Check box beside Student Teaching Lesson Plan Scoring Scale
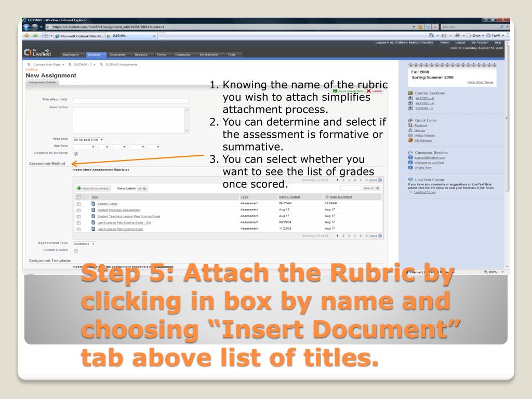Viewport: 532px width, 399px height. tap(79, 217)
